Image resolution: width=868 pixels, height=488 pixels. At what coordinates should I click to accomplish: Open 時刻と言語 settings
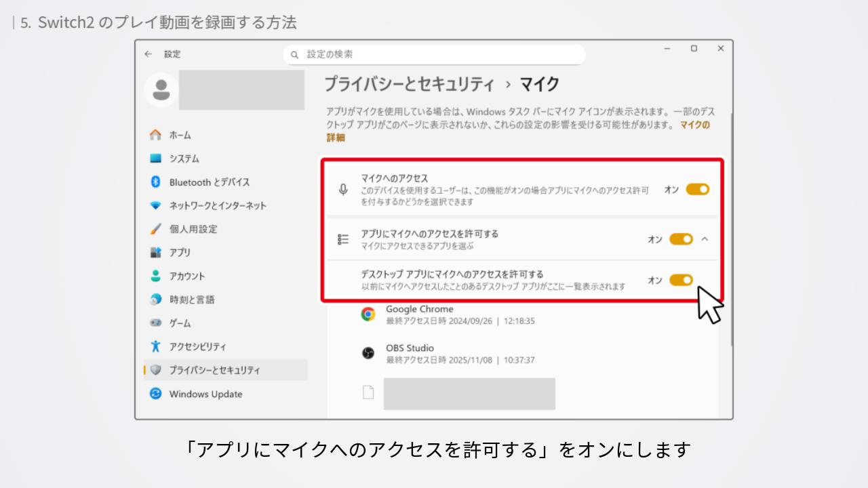click(x=191, y=300)
